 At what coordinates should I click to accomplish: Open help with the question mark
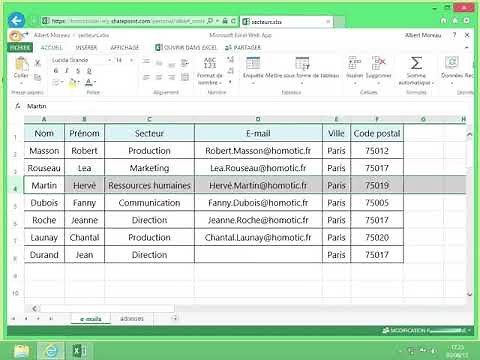click(x=454, y=35)
